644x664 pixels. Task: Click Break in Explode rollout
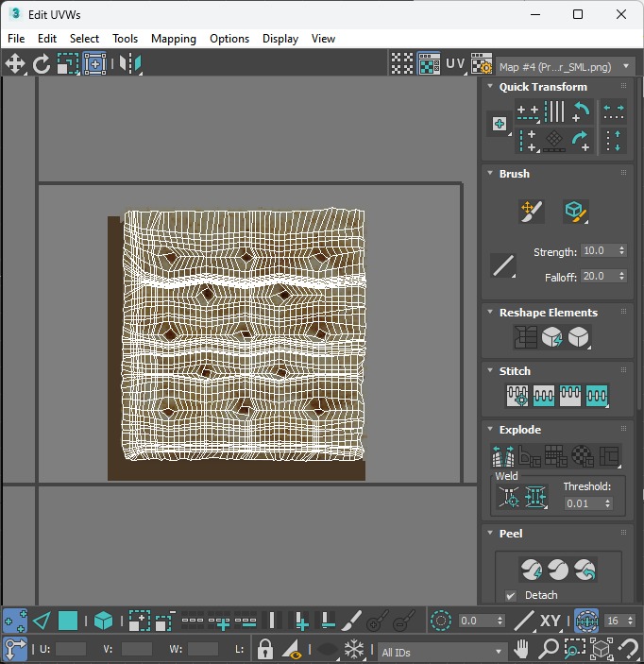pos(503,456)
